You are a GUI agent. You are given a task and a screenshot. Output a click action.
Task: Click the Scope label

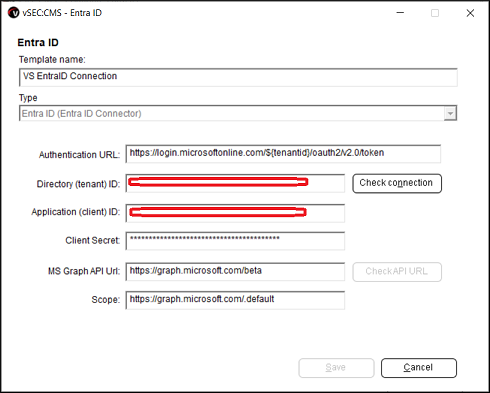[106, 300]
